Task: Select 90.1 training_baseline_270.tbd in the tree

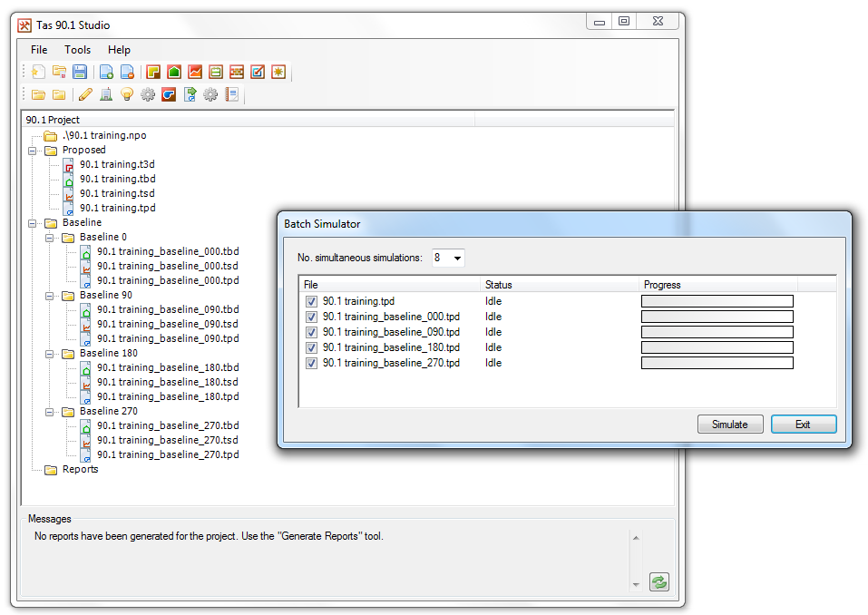Action: point(169,425)
